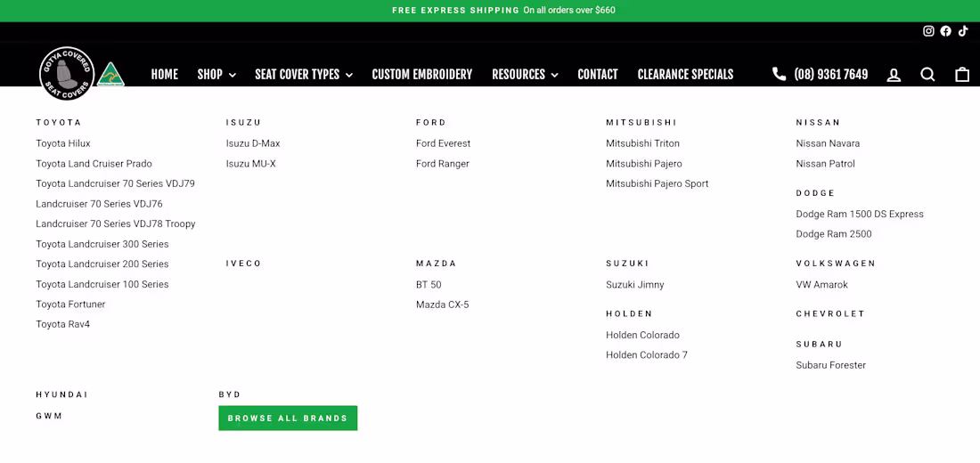Open the search magnifier icon

point(927,75)
